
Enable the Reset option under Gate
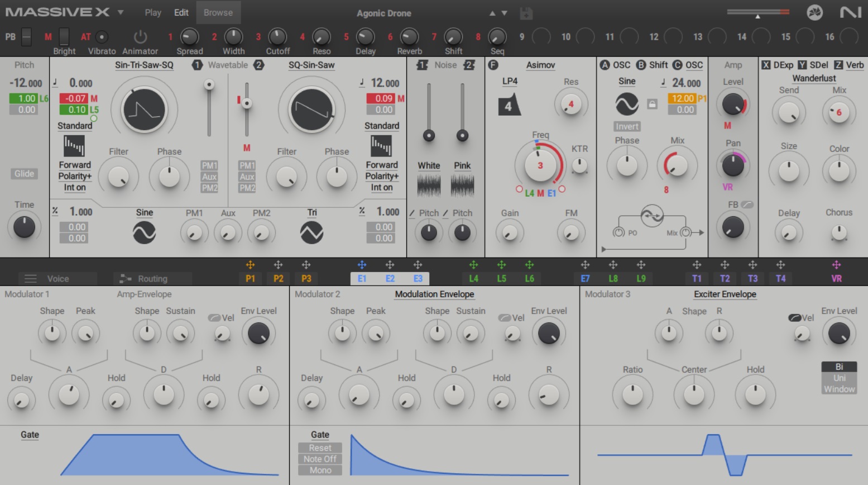click(x=320, y=448)
